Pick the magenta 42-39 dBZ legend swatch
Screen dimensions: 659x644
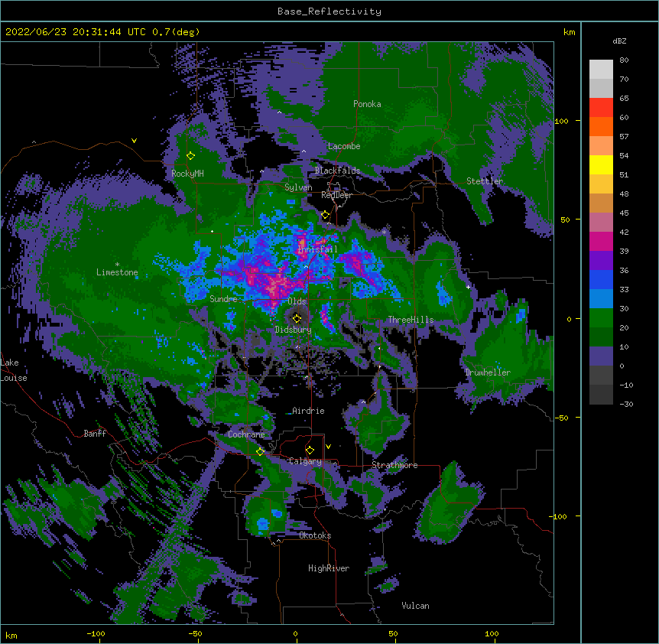(601, 241)
